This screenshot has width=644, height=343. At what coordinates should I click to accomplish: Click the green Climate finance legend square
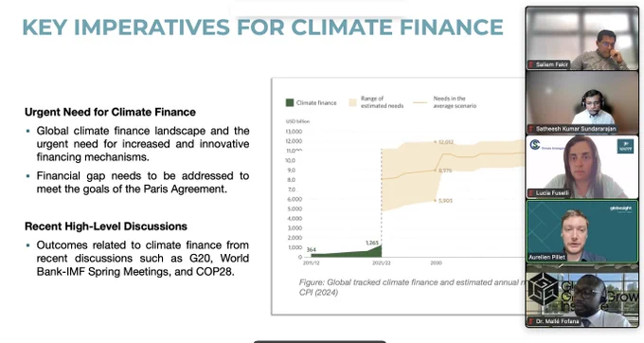290,102
